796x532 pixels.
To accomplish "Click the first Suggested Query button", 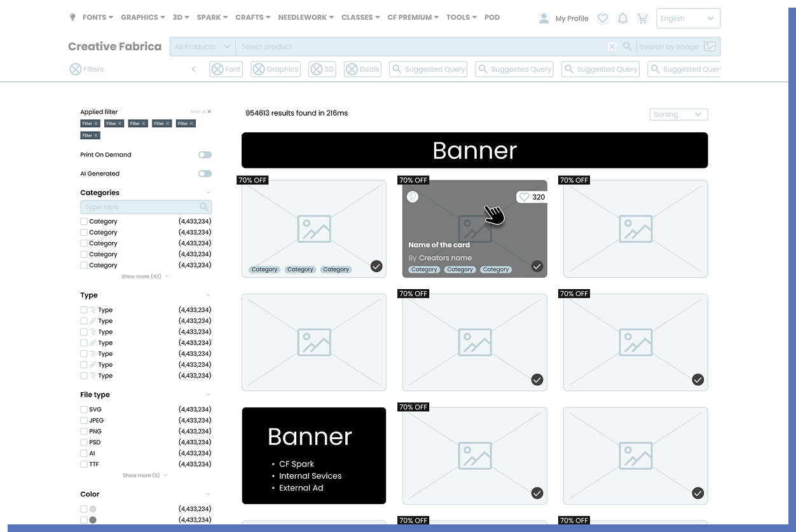I will coord(428,69).
